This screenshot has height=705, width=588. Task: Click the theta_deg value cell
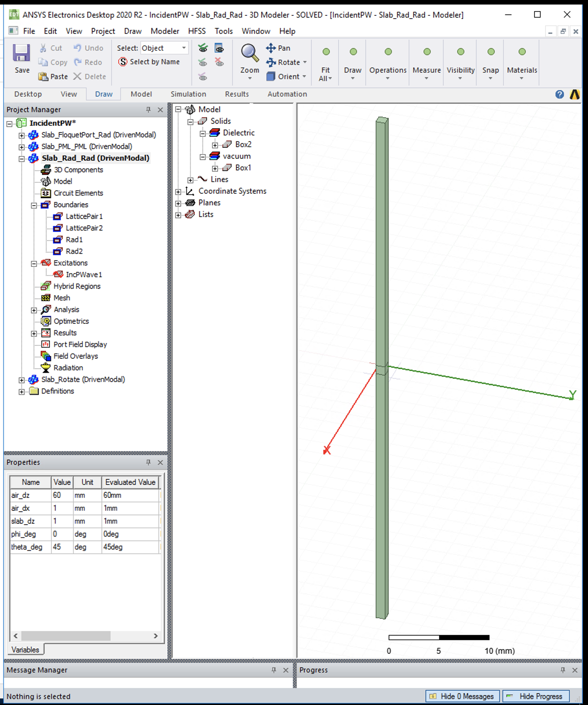click(62, 547)
